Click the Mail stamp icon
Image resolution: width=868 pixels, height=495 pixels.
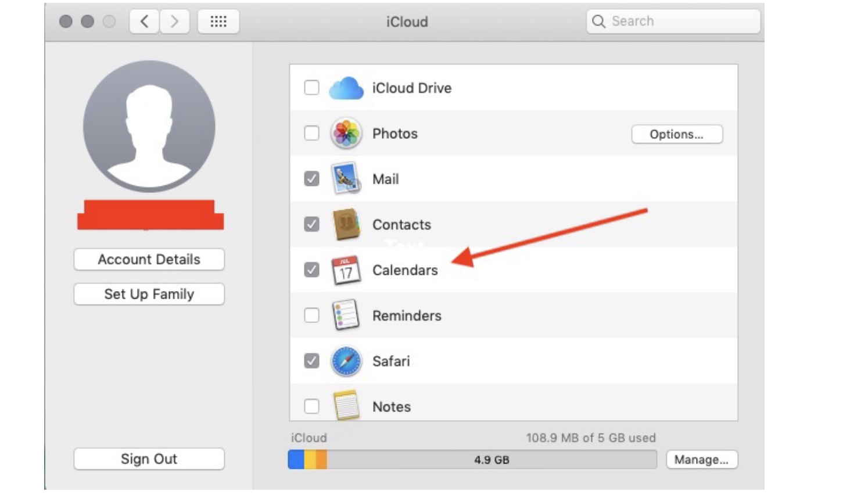(x=346, y=179)
